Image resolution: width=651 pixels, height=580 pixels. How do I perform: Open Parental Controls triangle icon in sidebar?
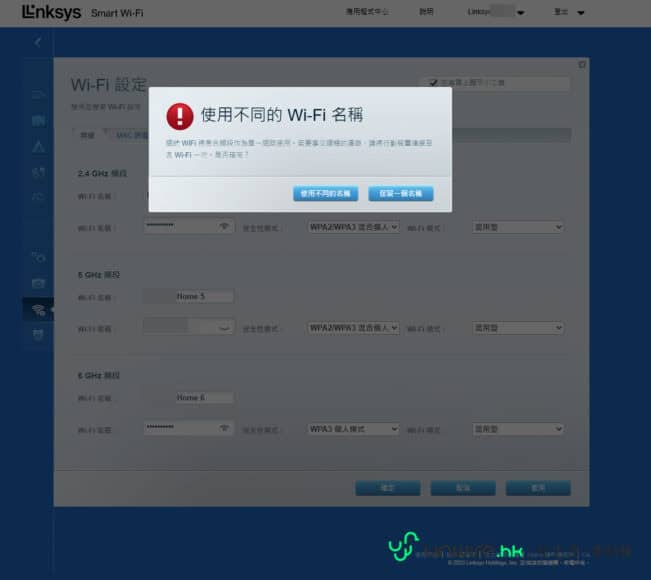pos(38,147)
